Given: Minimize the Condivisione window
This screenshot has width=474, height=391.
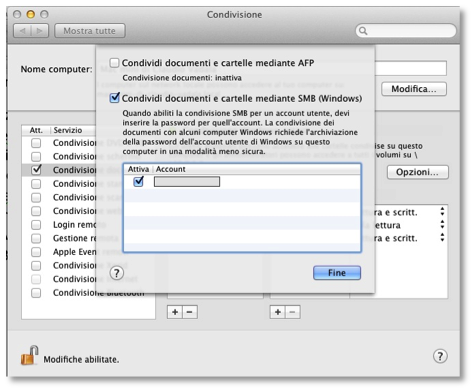Looking at the screenshot, I should click(31, 14).
